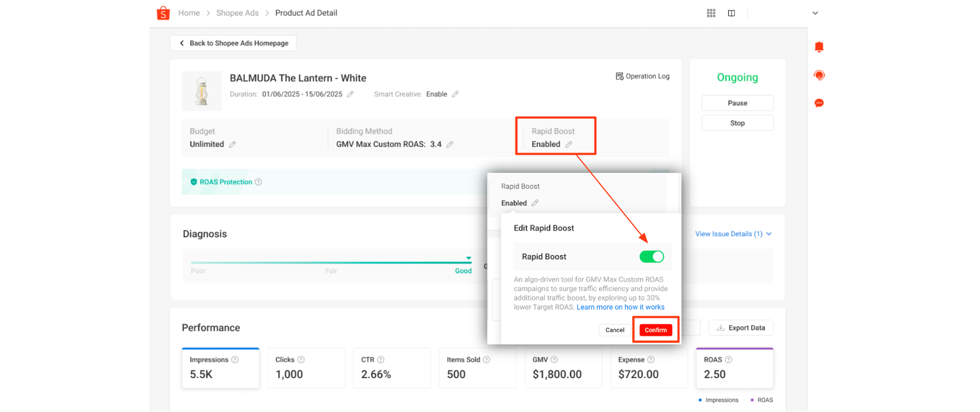Viewport: 980px width, 412px height.
Task: Toggle the Rapid Boost switch off
Action: click(x=651, y=256)
